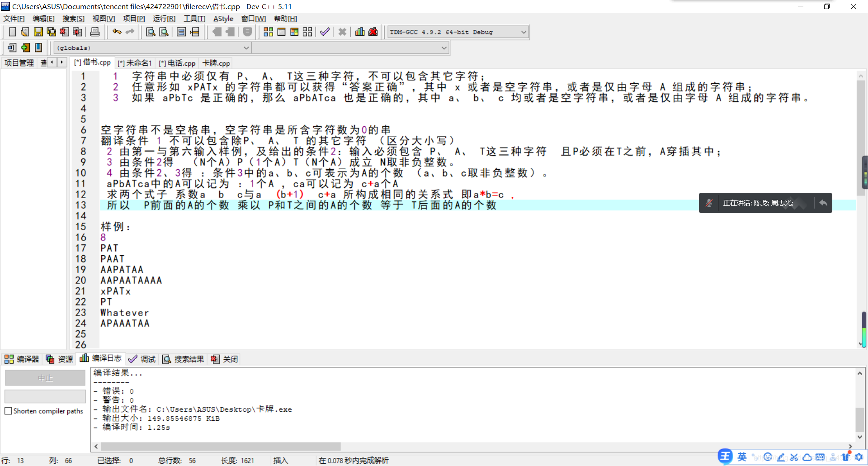Open the 编译器 bottom panel tab
The width and height of the screenshot is (868, 466).
22,359
